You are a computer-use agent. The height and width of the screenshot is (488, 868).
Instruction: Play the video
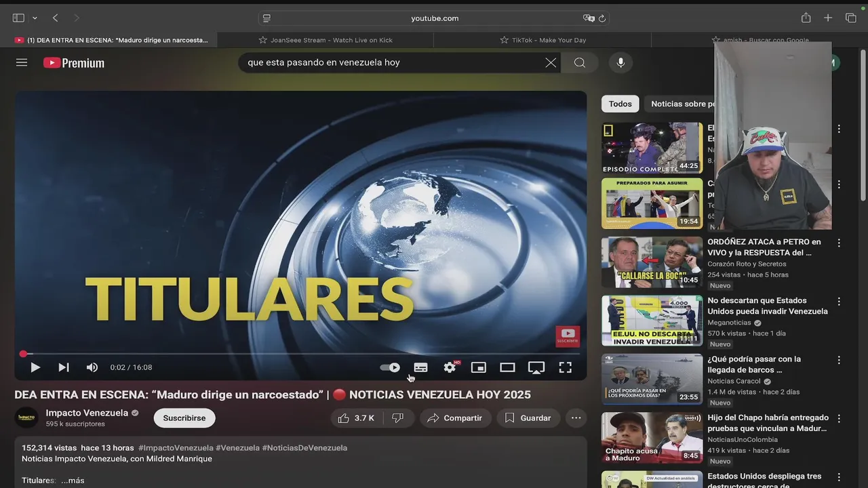point(35,367)
